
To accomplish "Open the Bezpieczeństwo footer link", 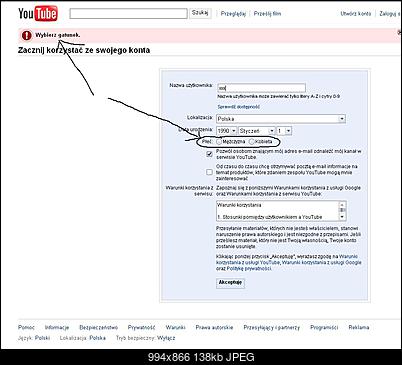I will pos(99,327).
